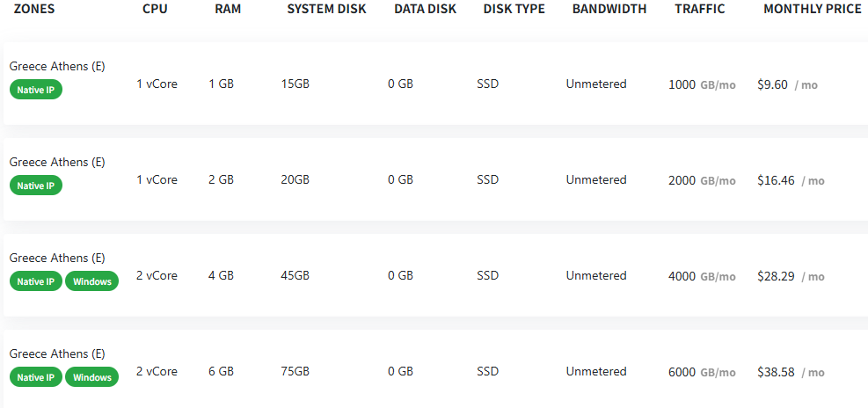
Task: Sort by the CPU column header
Action: tap(157, 9)
